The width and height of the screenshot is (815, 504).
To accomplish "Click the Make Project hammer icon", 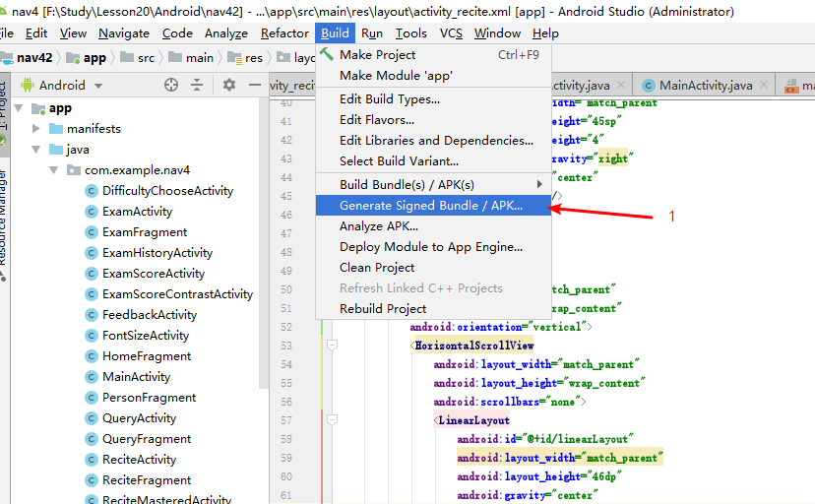I will 327,54.
